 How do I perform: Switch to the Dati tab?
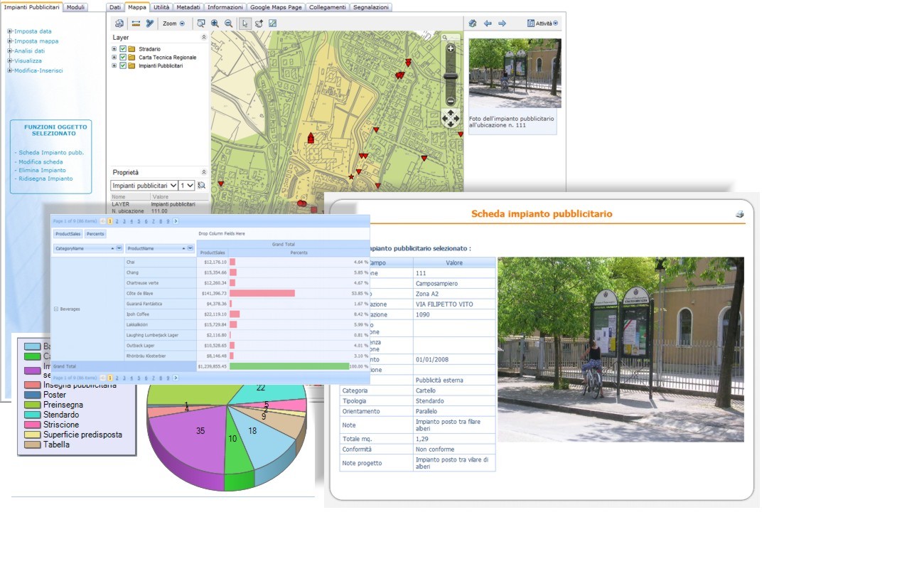point(115,7)
